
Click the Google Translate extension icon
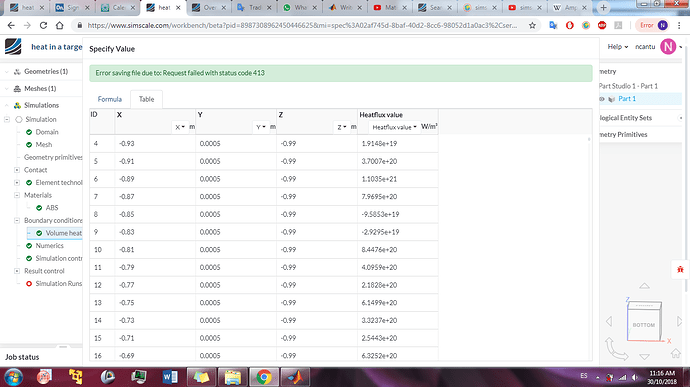tap(554, 26)
